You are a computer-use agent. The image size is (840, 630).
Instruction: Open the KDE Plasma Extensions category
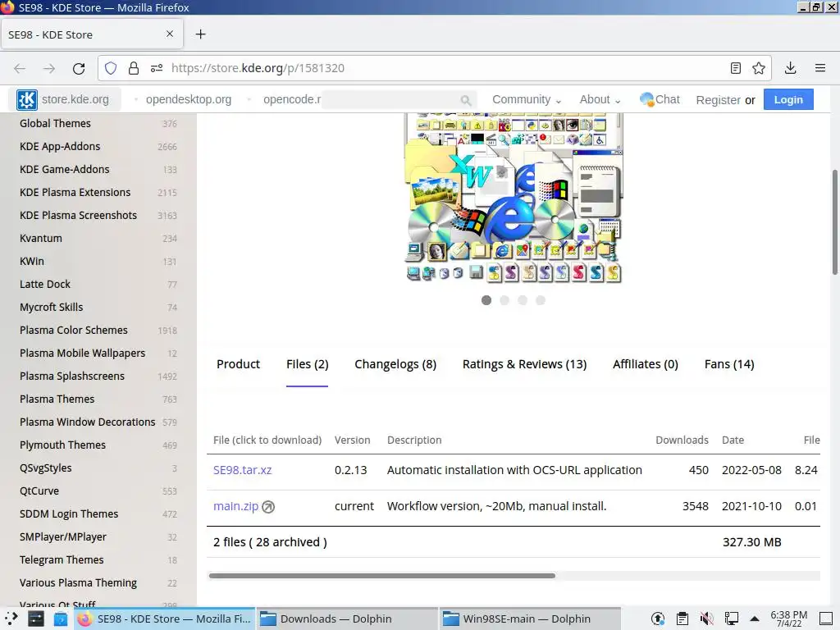75,192
